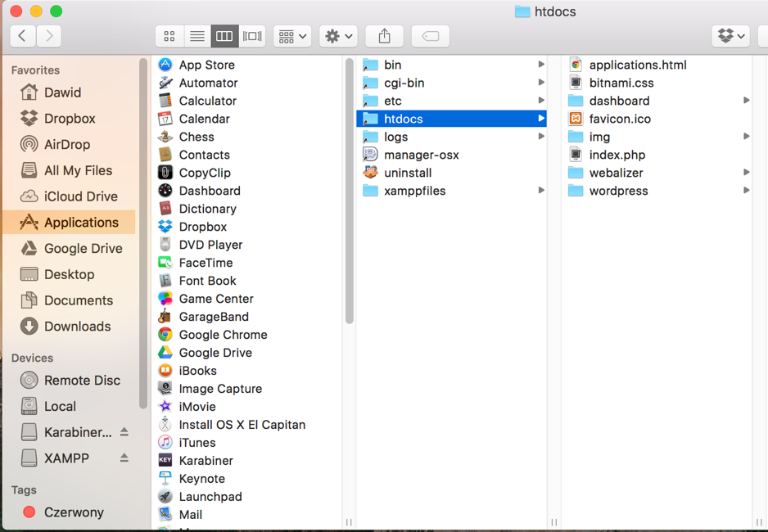Open the Action gear menu
The height and width of the screenshot is (532, 768).
tap(338, 36)
